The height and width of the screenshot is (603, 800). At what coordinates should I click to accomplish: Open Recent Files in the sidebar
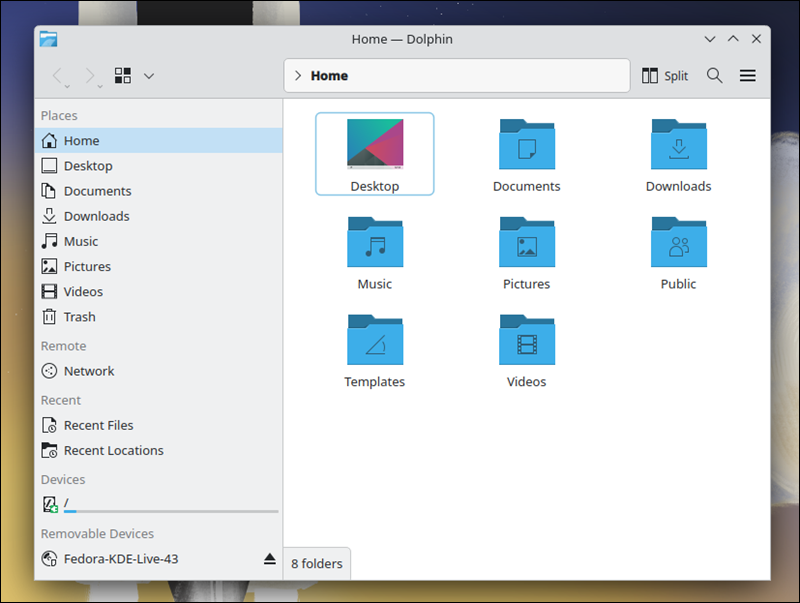(x=97, y=424)
